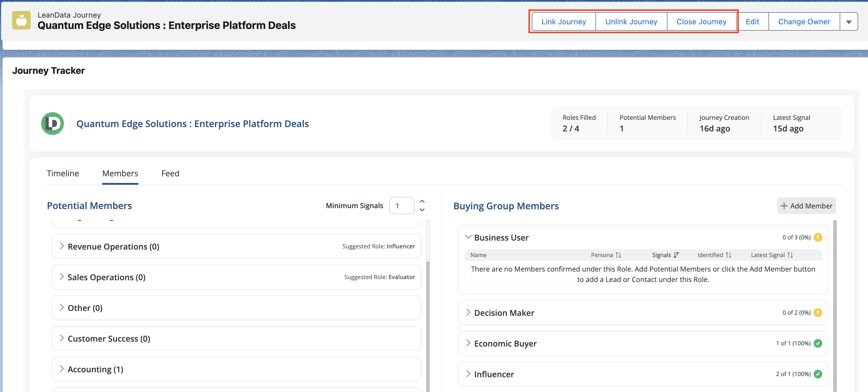Image resolution: width=868 pixels, height=392 pixels.
Task: Decrease Minimum Signals with down arrow
Action: point(422,210)
